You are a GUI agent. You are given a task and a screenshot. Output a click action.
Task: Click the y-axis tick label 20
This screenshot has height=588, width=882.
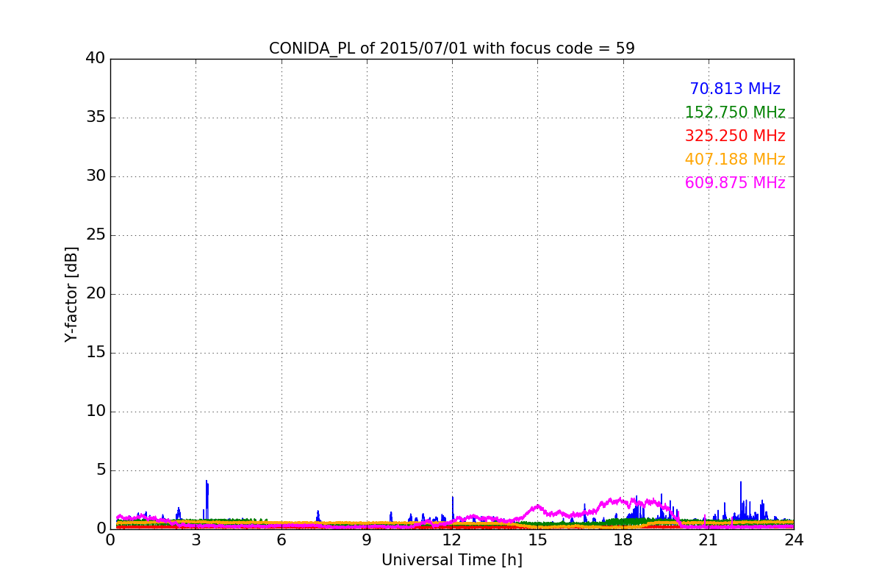(x=96, y=294)
